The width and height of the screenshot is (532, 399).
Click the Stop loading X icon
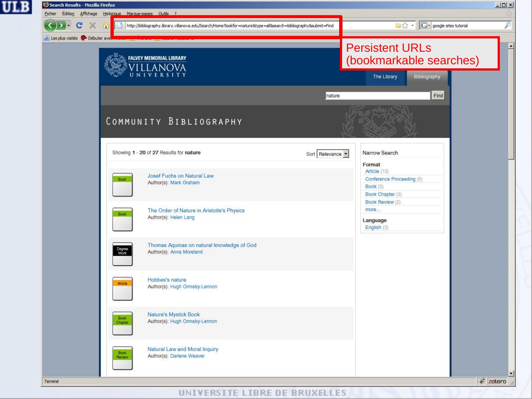pos(92,25)
